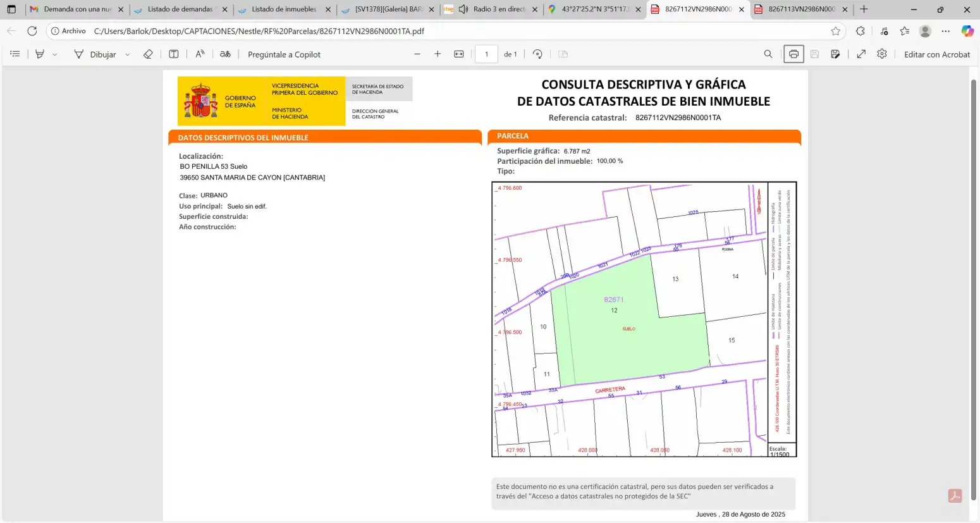Viewport: 980px width, 523px height.
Task: Enter full screen mode for PDF
Action: point(861,54)
